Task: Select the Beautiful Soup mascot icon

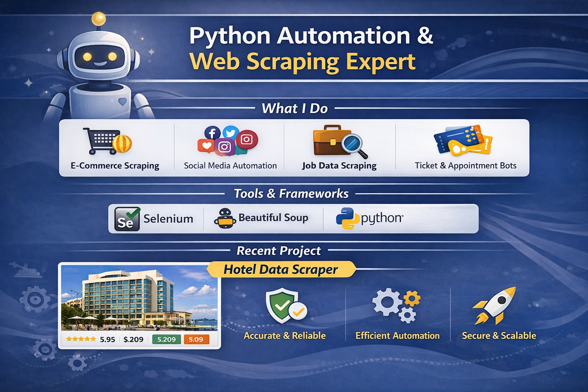Action: 225,219
